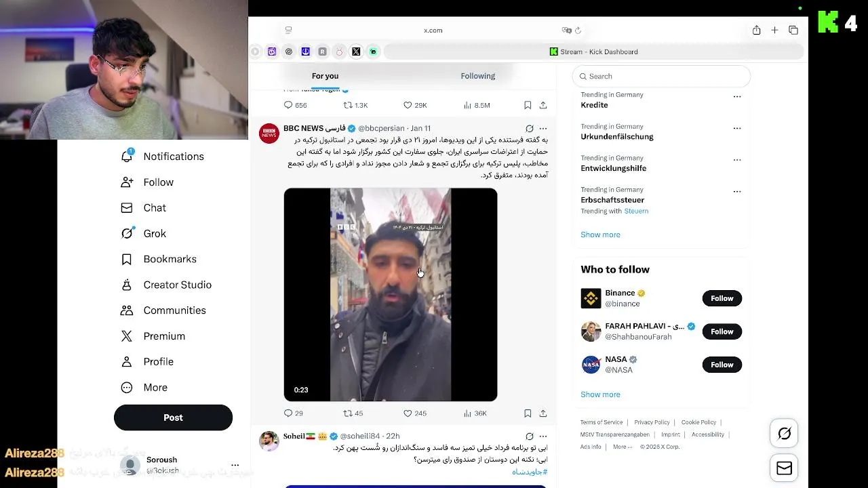Follow the Binance account

722,298
